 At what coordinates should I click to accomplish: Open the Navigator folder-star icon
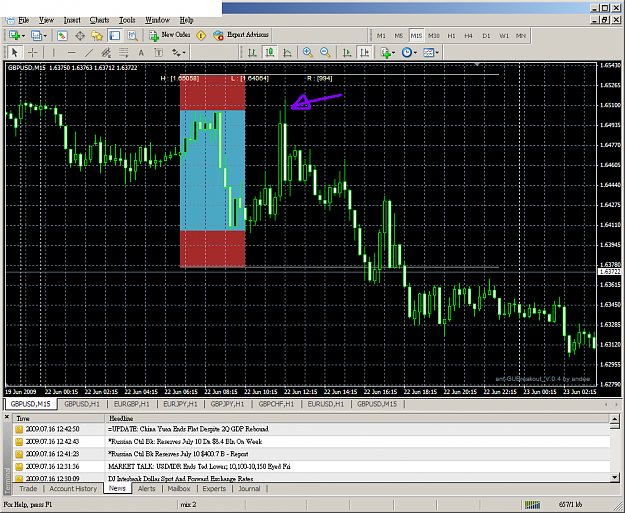tap(97, 35)
